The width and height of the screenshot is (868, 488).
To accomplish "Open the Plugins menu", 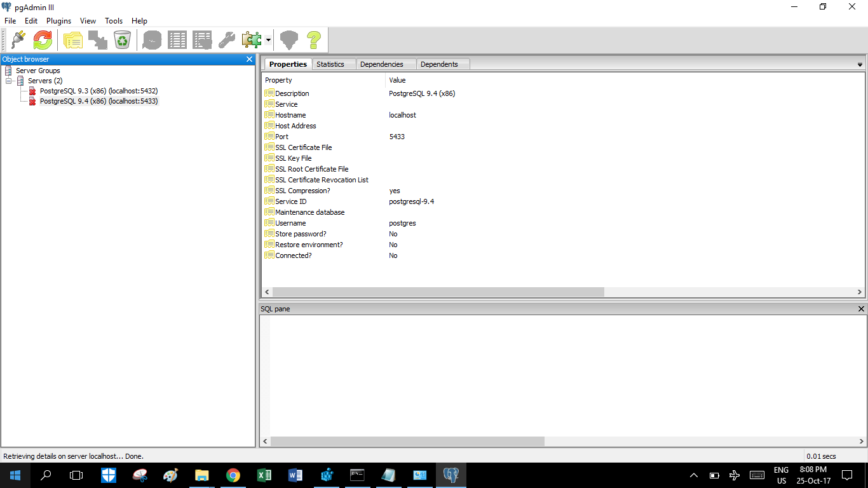I will (59, 21).
